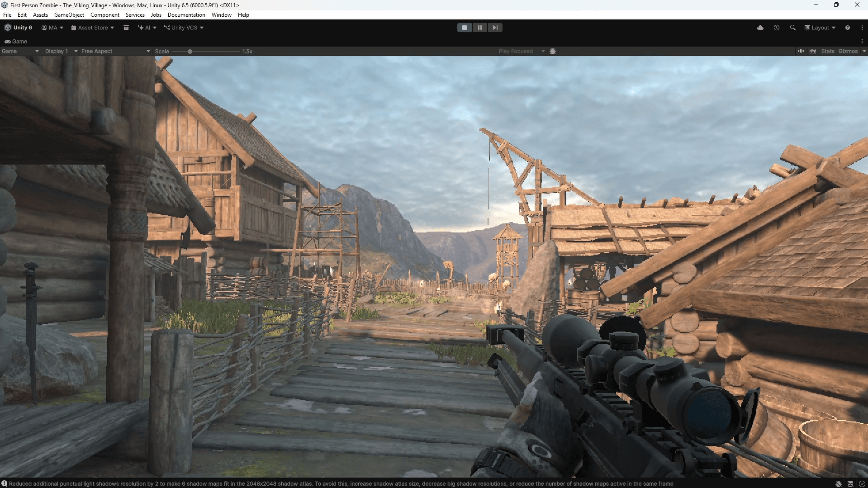
Task: Open Game view type dropdown
Action: point(20,51)
